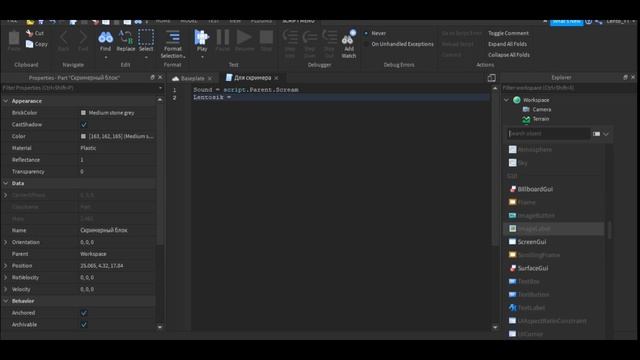Choose TextBox from the insert list

(x=529, y=281)
